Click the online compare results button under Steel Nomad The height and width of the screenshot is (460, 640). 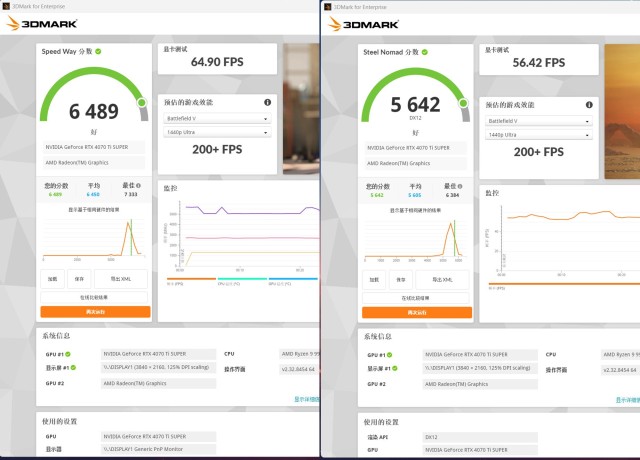coord(417,299)
